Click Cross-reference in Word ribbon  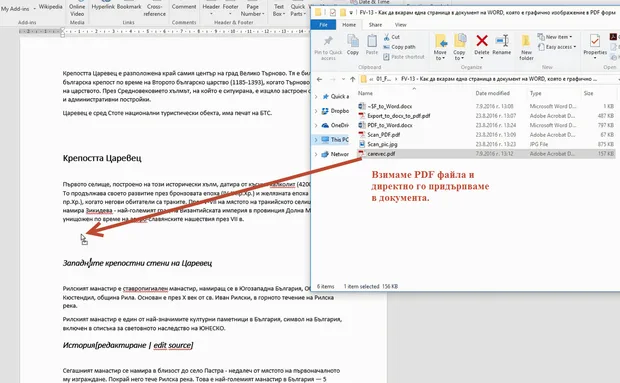click(155, 10)
